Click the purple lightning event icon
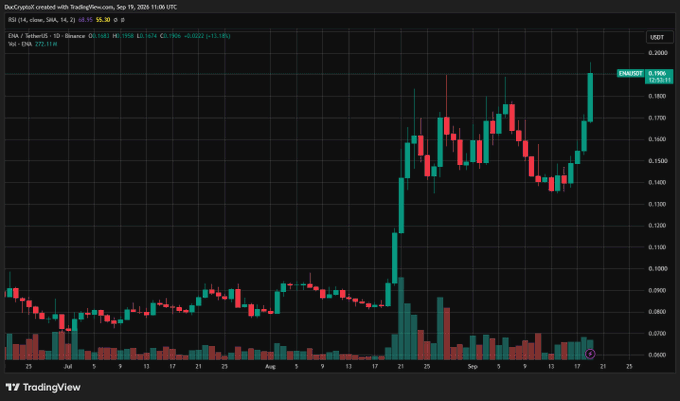 coord(590,354)
